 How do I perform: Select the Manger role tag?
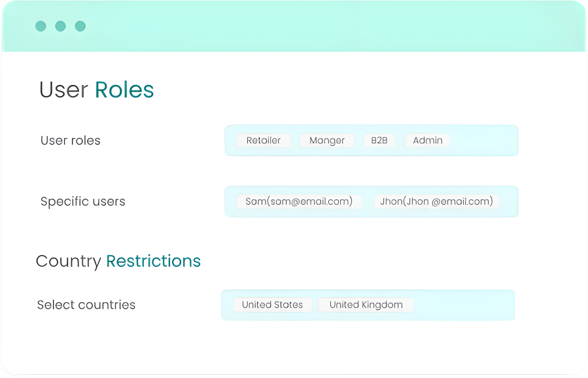[x=326, y=141]
